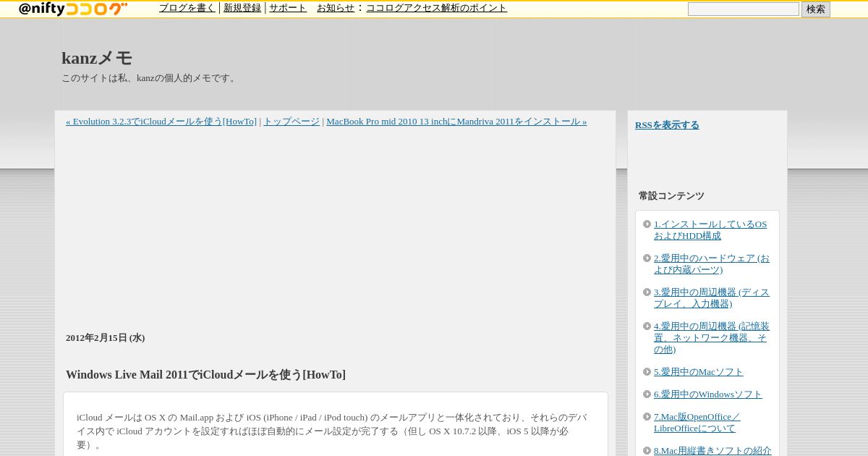Click bullet icon beside 6.愛用中のWindowsソフト

tap(647, 394)
